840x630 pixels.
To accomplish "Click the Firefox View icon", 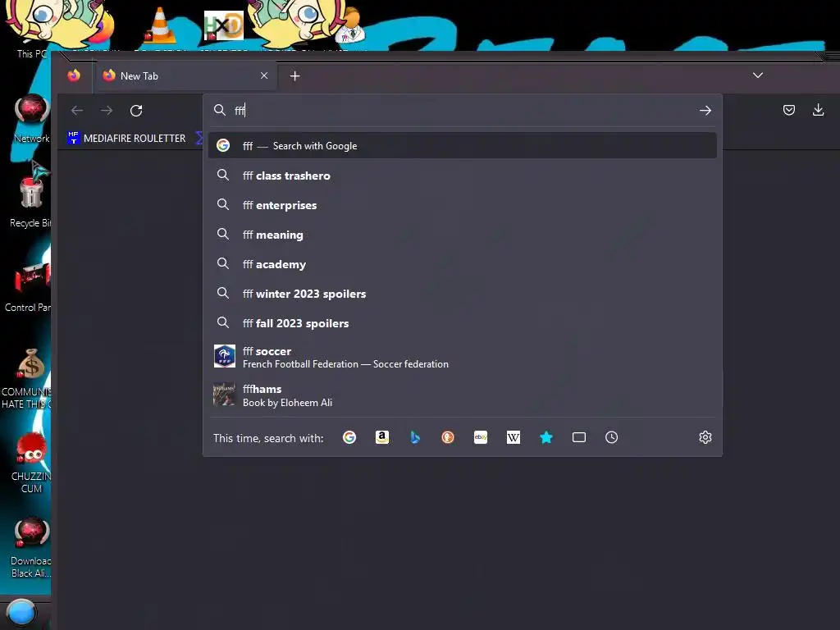I will (x=74, y=75).
